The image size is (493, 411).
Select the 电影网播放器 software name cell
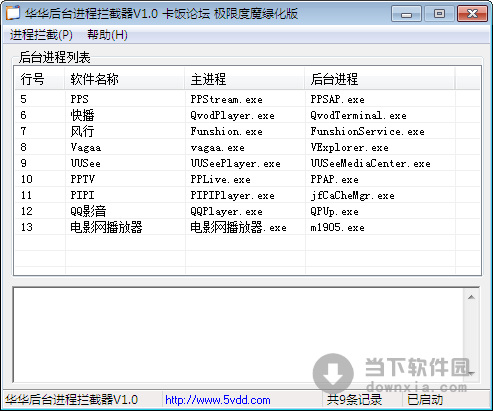106,227
